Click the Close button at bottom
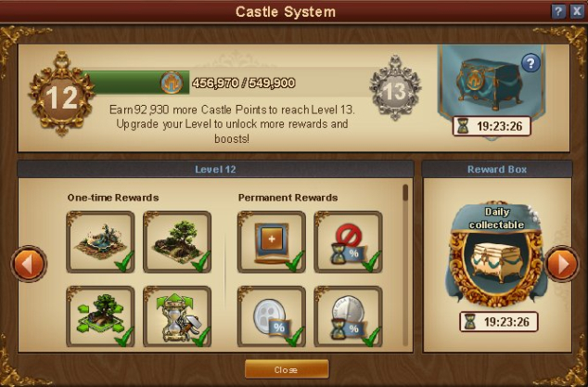The image size is (588, 387). coord(287,369)
